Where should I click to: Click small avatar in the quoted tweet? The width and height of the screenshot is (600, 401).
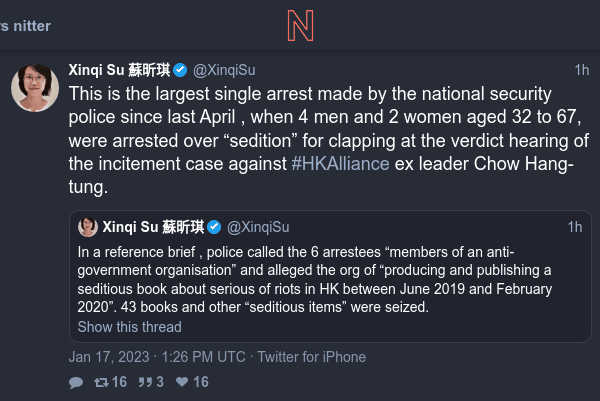point(87,227)
